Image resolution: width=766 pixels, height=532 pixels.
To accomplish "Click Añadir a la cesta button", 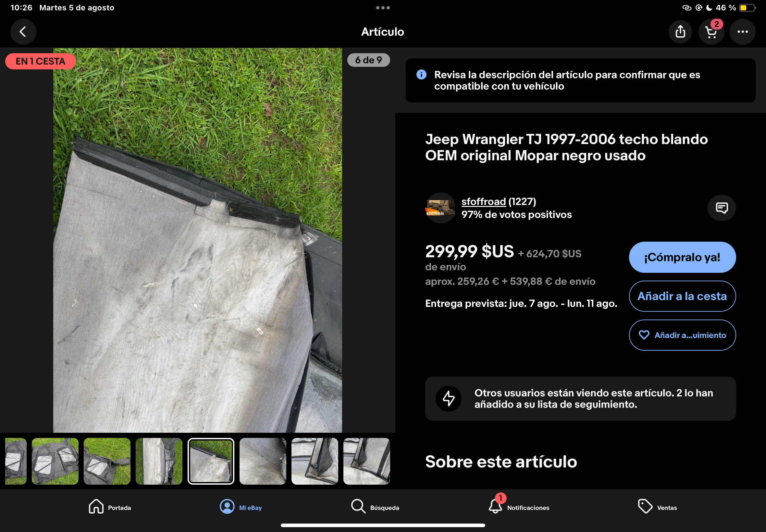I will [682, 296].
